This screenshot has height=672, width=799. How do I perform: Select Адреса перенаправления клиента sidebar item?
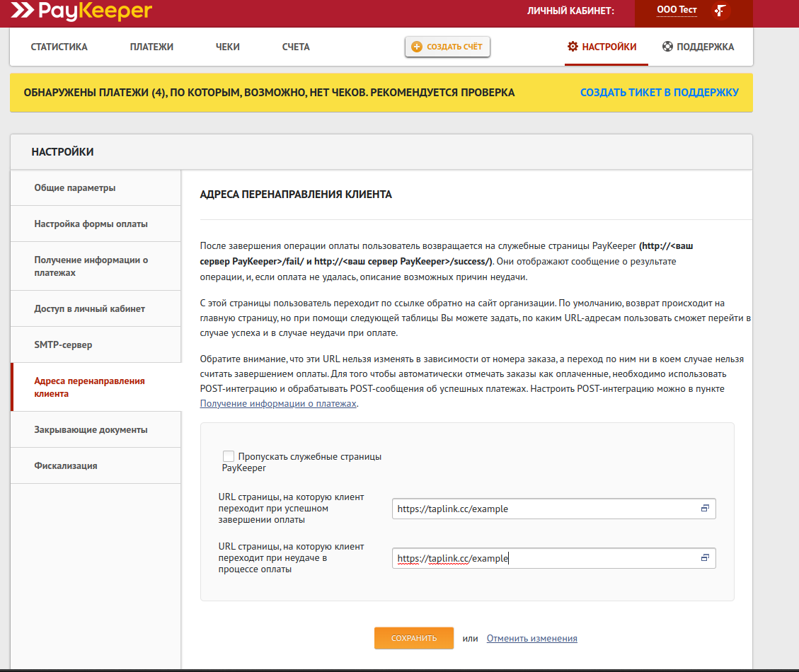[x=96, y=387]
